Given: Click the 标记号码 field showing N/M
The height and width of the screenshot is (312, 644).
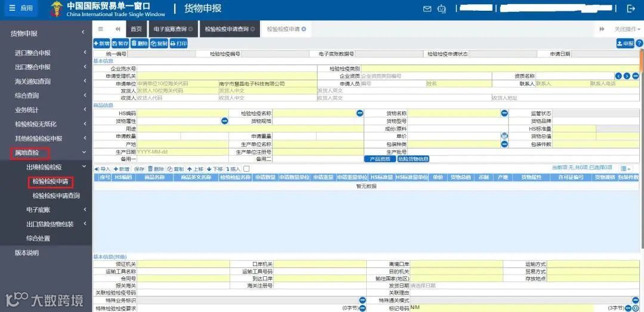Looking at the screenshot, I should tap(501, 308).
